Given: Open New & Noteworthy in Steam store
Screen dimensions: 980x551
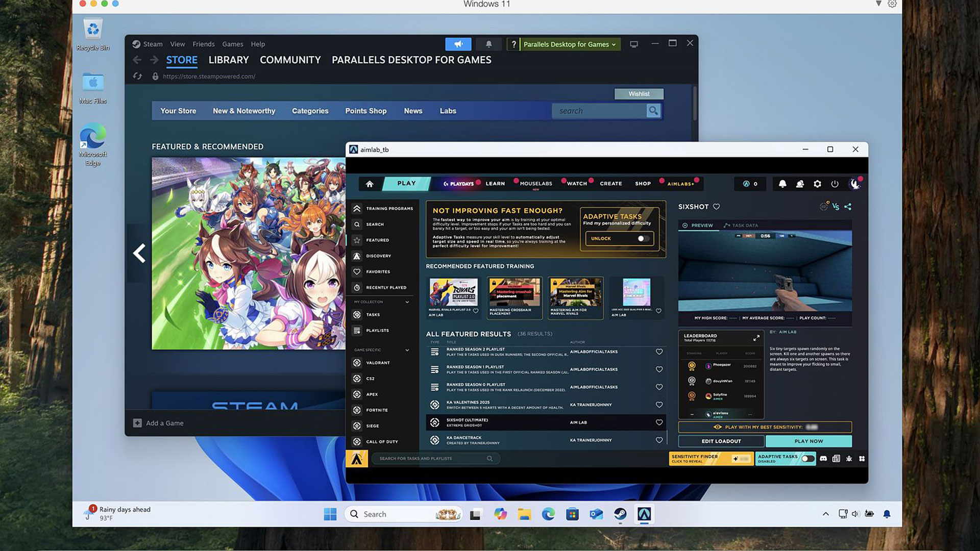Looking at the screenshot, I should click(244, 111).
